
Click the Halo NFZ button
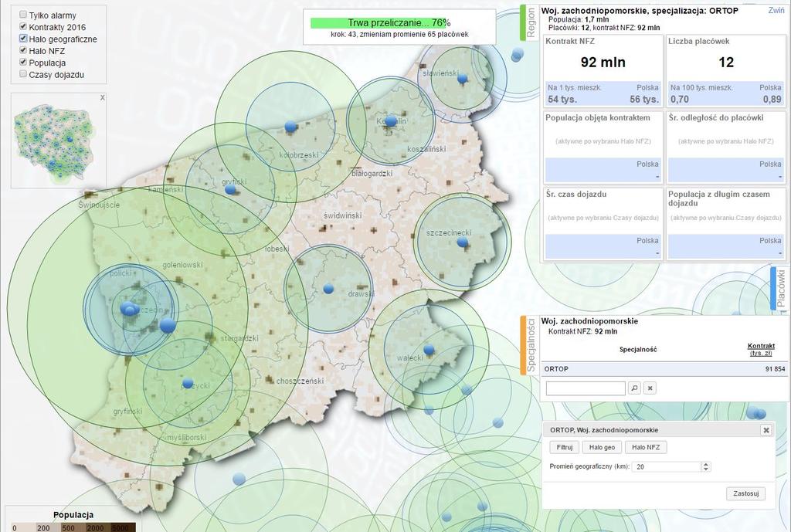[646, 447]
